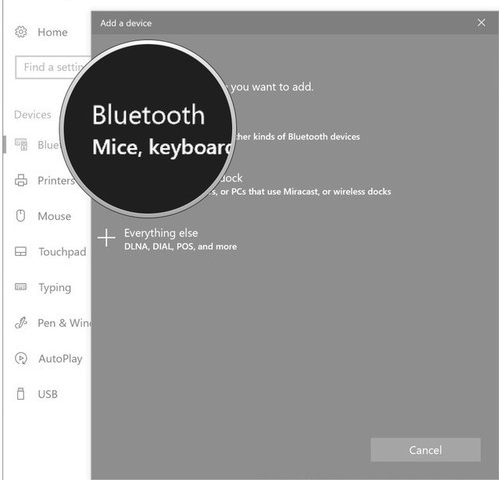Open the Printers settings section

click(56, 181)
